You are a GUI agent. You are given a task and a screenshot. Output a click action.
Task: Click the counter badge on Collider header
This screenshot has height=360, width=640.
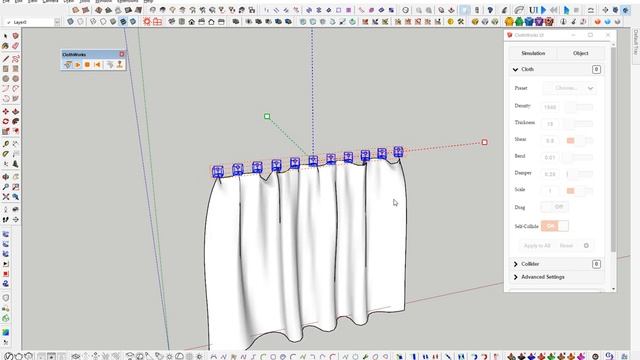click(x=596, y=264)
